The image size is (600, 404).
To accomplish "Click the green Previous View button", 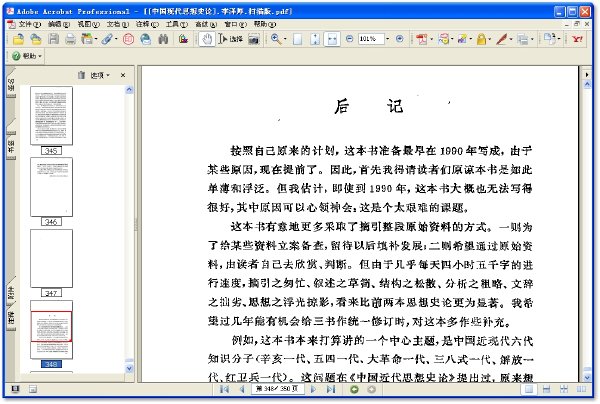I will 354,389.
